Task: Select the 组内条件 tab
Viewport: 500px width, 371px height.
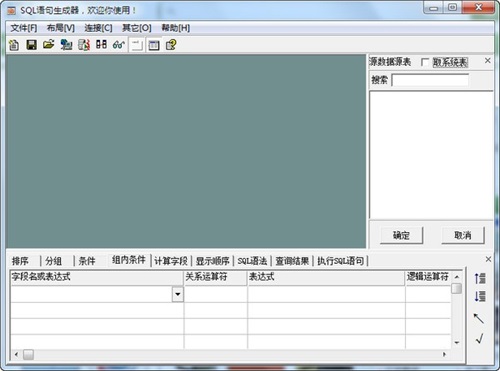Action: pyautogui.click(x=129, y=260)
